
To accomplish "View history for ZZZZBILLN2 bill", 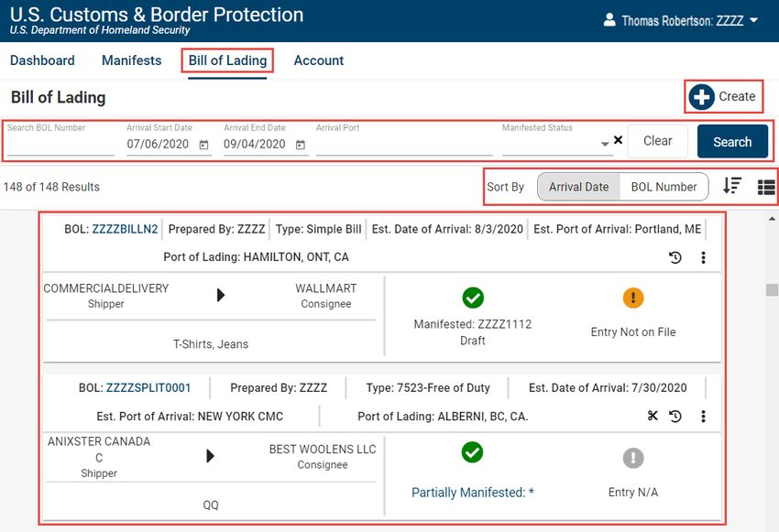I will [x=675, y=258].
